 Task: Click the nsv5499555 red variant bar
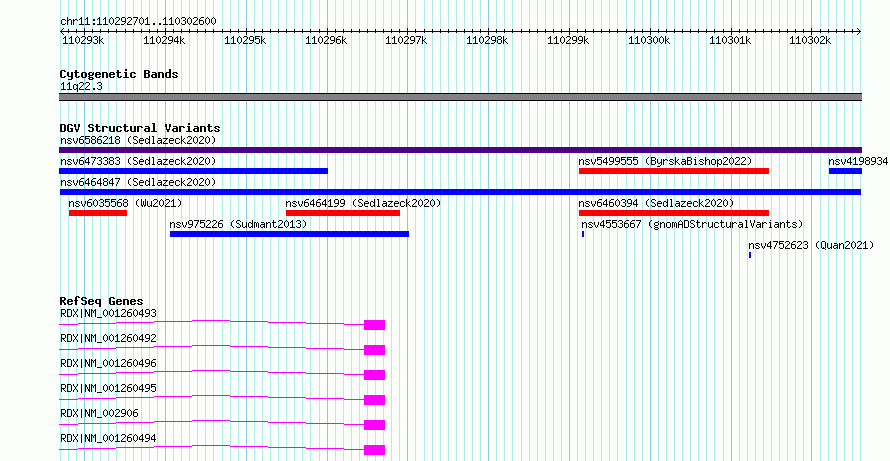[674, 171]
